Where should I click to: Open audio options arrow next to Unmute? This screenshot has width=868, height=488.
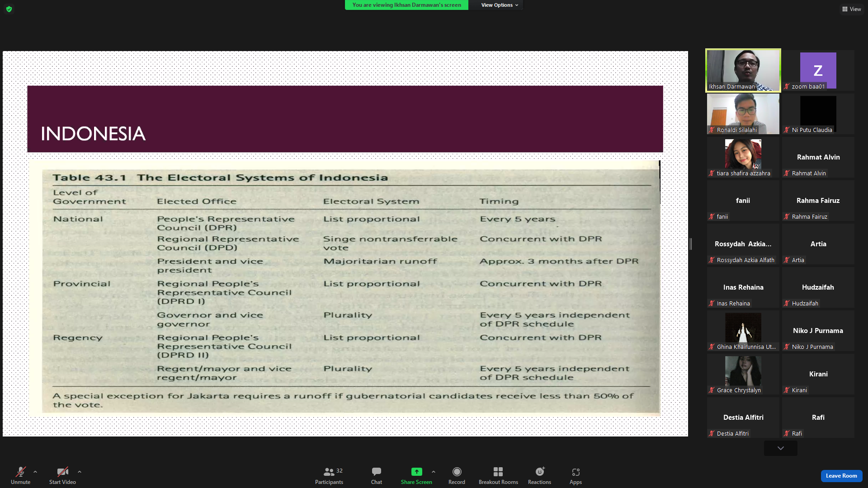tap(35, 472)
